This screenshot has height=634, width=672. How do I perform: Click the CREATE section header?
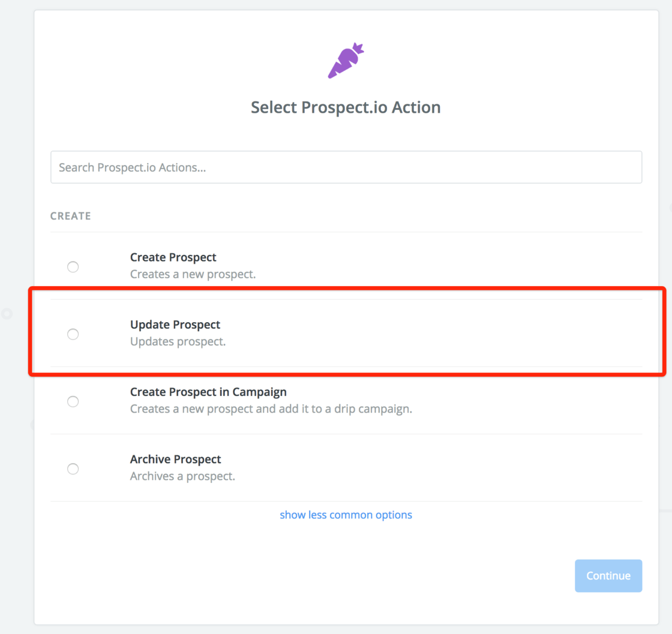[71, 216]
